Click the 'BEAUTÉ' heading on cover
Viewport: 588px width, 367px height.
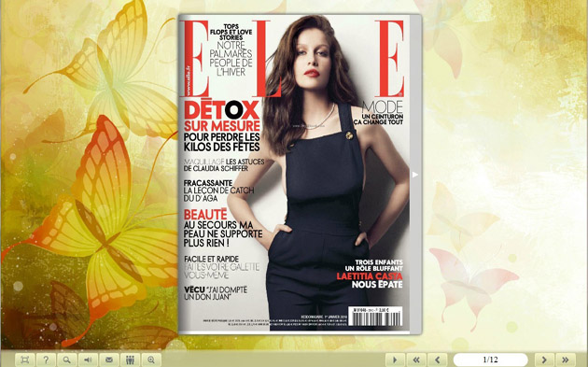point(205,215)
